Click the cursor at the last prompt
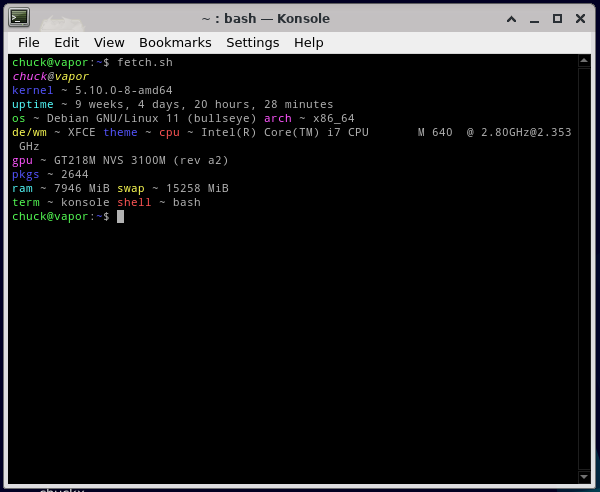 (120, 216)
